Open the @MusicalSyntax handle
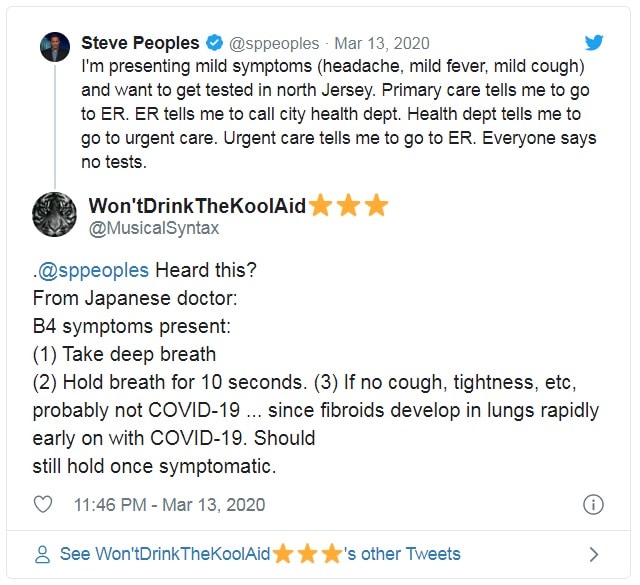Image resolution: width=640 pixels, height=585 pixels. tap(154, 229)
